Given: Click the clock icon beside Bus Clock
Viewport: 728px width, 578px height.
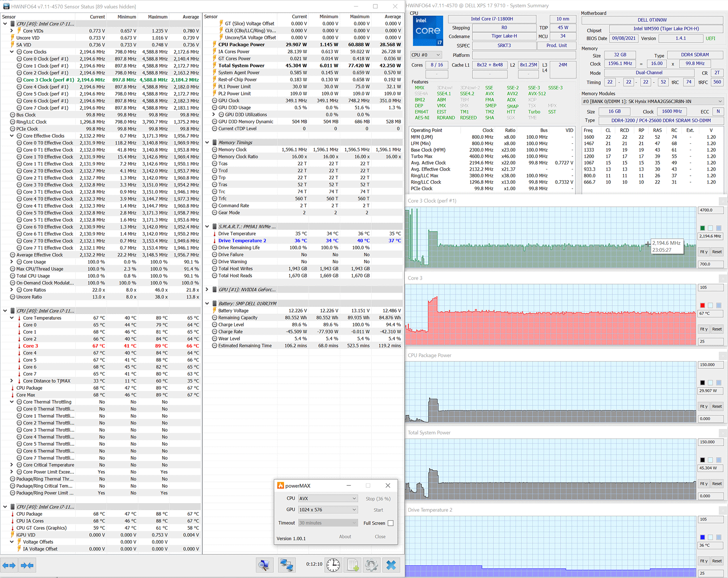Looking at the screenshot, I should click(13, 115).
